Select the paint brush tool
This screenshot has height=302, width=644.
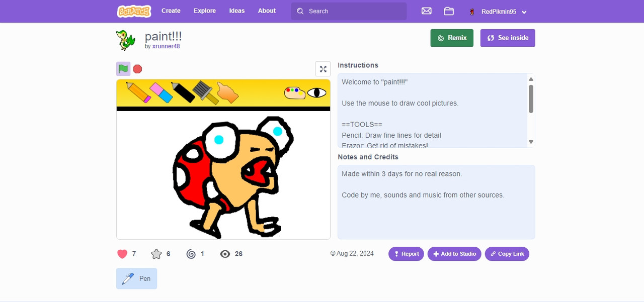pyautogui.click(x=205, y=92)
